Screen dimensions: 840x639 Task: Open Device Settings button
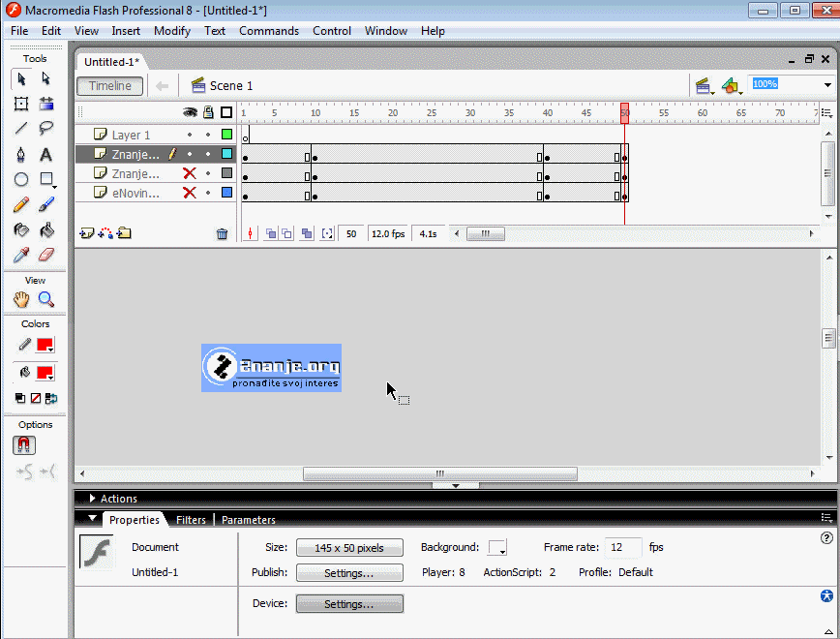[x=349, y=604]
